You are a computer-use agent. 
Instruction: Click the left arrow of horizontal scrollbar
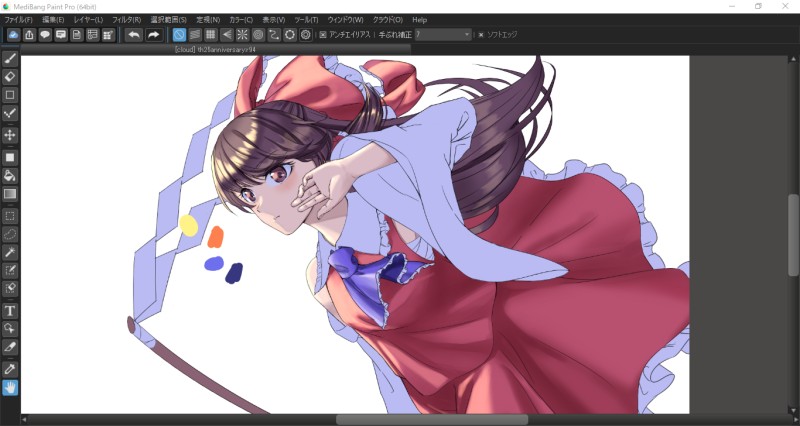pyautogui.click(x=24, y=420)
